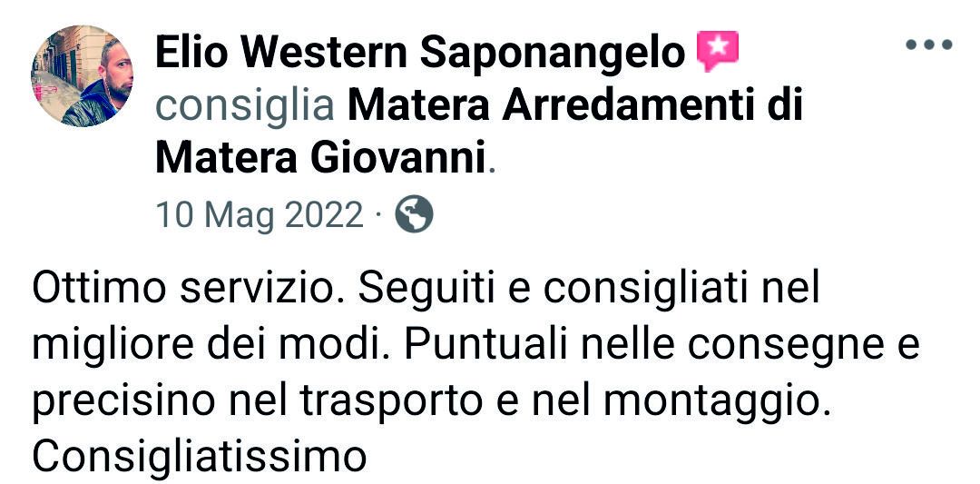This screenshot has height=484, width=980.
Task: Open the reviewer's round profile photo
Action: pos(82,75)
